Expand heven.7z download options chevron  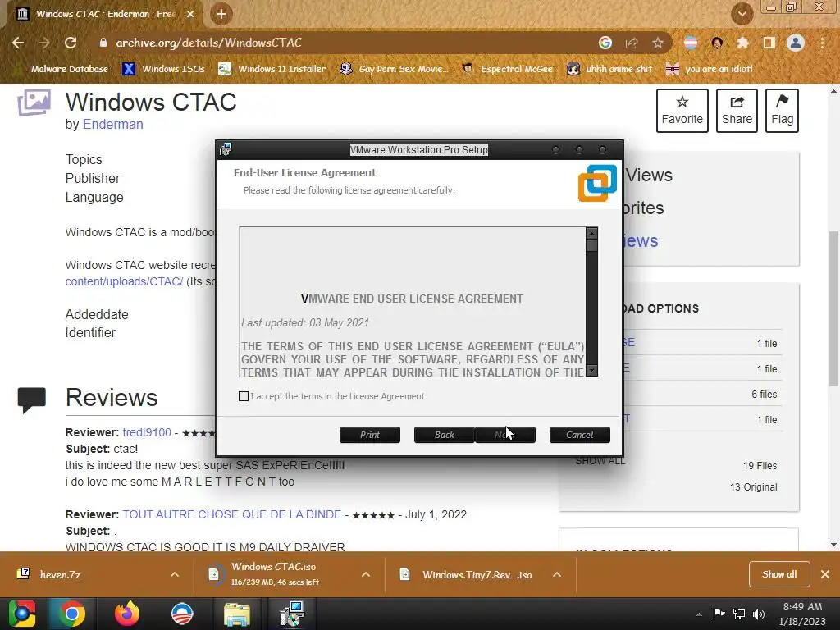175,574
